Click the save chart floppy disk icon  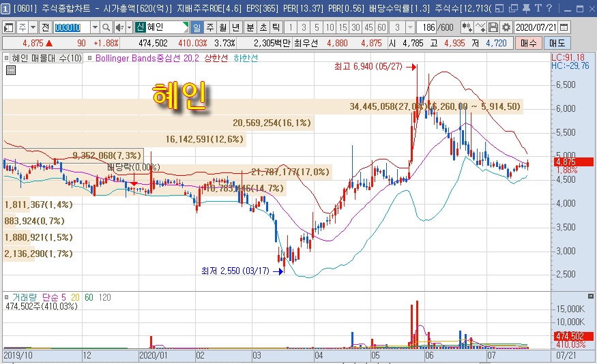pos(493,27)
